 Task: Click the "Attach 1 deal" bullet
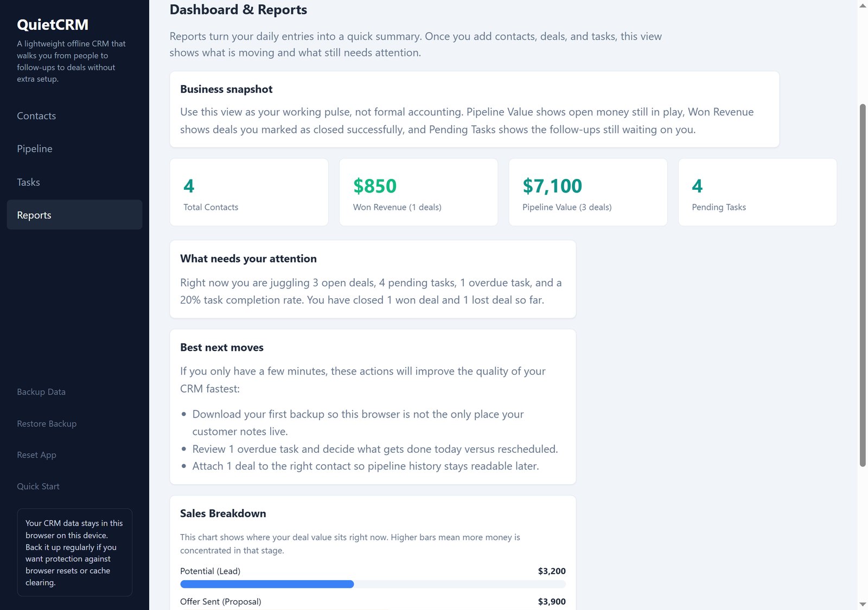[366, 466]
